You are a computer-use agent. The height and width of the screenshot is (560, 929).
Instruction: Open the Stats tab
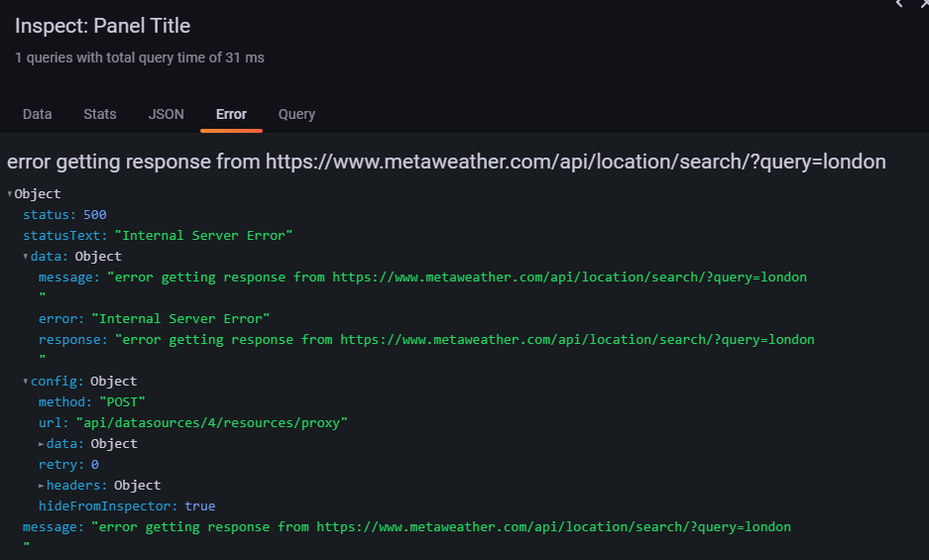pos(99,114)
